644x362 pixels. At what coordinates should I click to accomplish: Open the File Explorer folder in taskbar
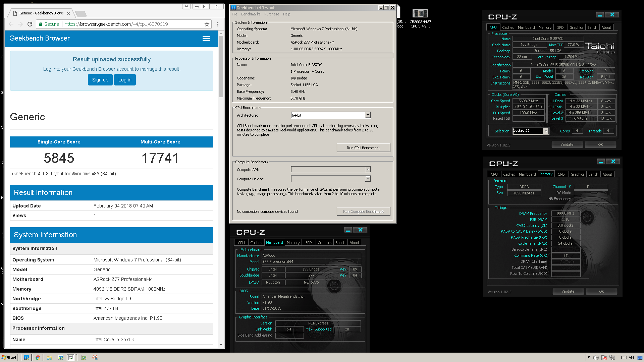pyautogui.click(x=49, y=358)
